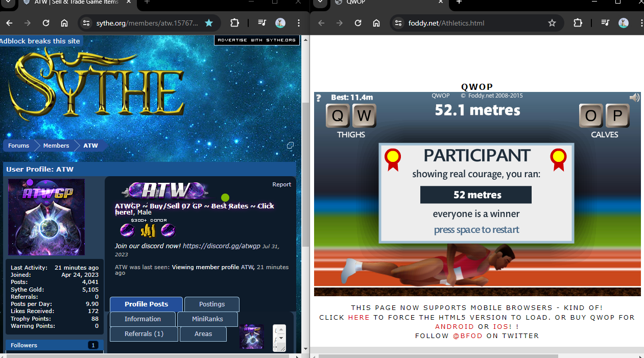The width and height of the screenshot is (644, 358).
Task: Click the 'Adblock breaks this site' notice
Action: click(x=40, y=41)
